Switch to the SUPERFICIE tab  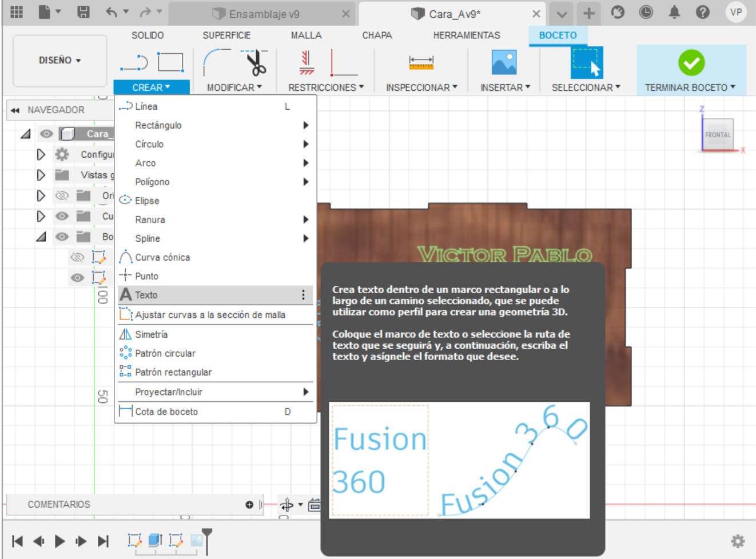226,35
